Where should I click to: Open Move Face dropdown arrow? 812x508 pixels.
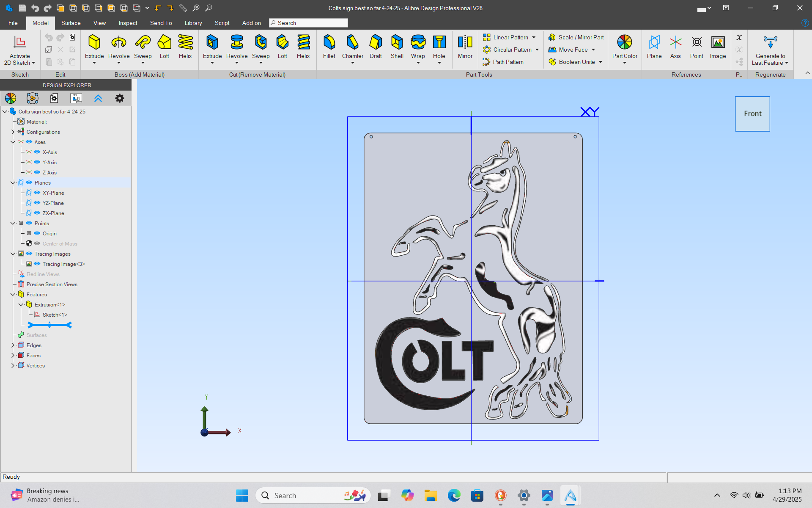(593, 50)
